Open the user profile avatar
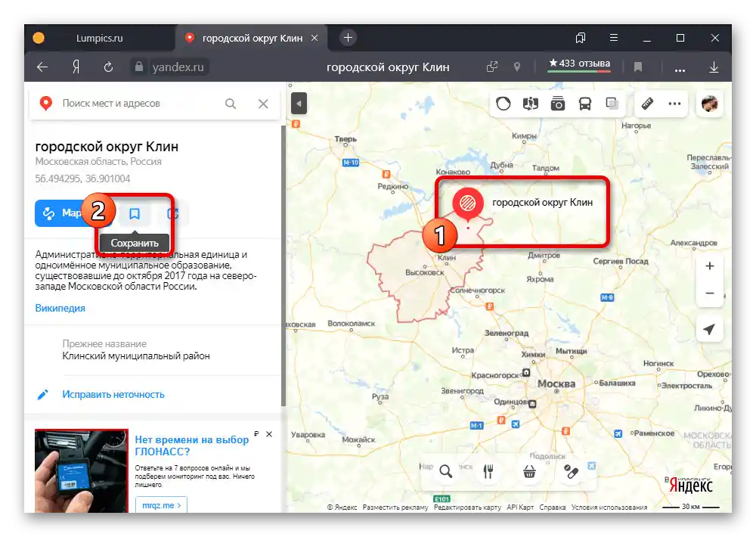This screenshot has width=756, height=537. [x=709, y=104]
